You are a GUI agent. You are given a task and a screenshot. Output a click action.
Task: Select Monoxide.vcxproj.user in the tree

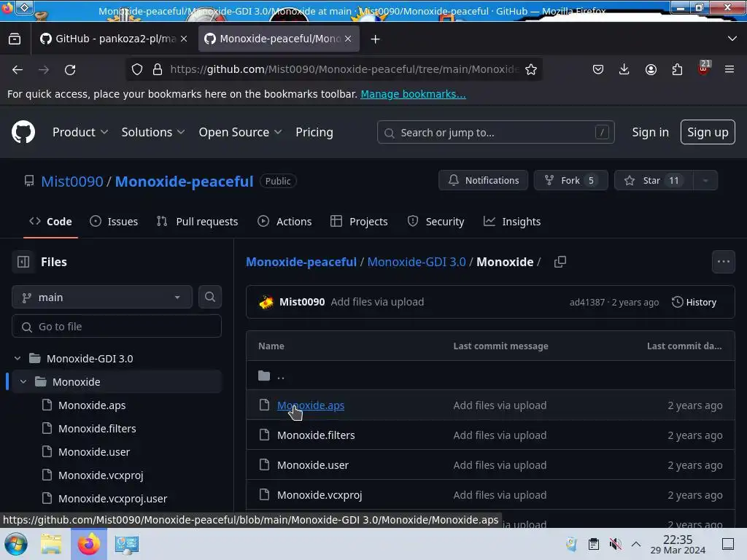[112, 498]
